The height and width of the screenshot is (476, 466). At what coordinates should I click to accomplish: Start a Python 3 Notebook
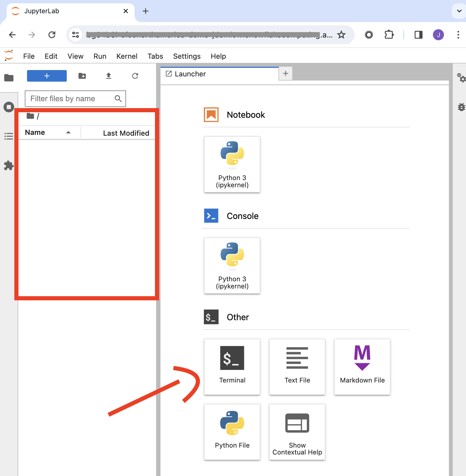pyautogui.click(x=232, y=164)
